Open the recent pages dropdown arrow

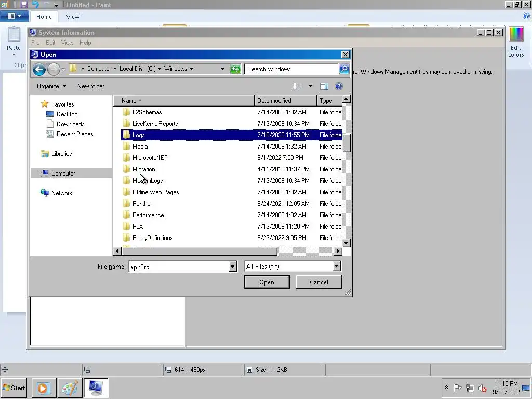[63, 70]
